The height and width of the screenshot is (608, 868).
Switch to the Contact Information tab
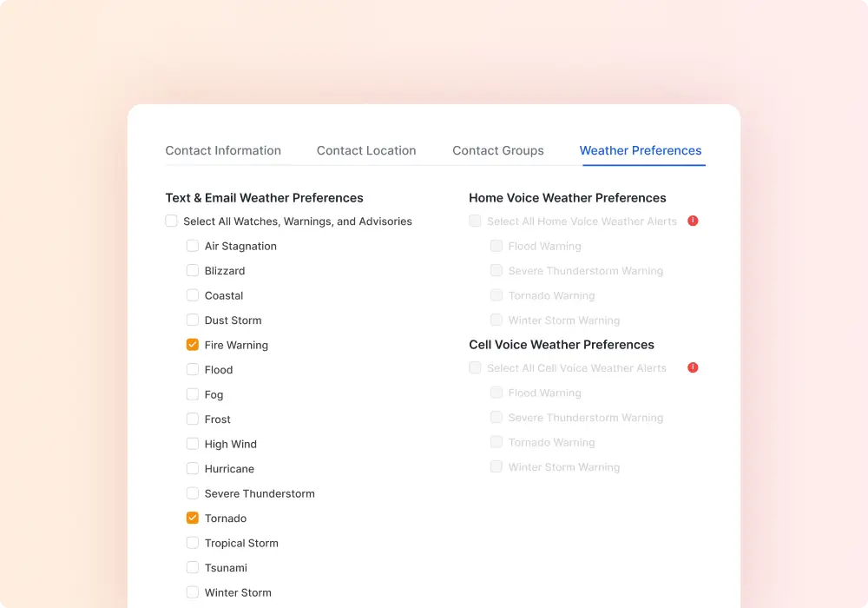click(x=223, y=150)
